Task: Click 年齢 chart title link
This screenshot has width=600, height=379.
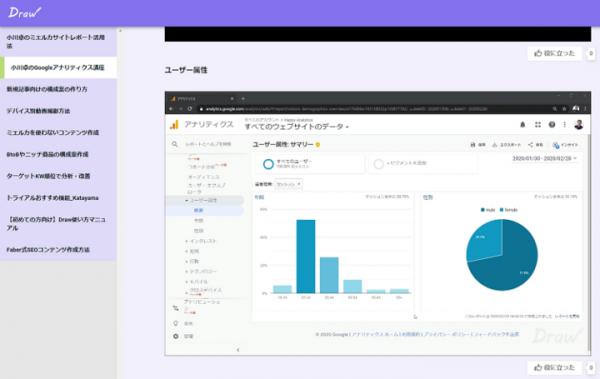Action: coord(259,198)
